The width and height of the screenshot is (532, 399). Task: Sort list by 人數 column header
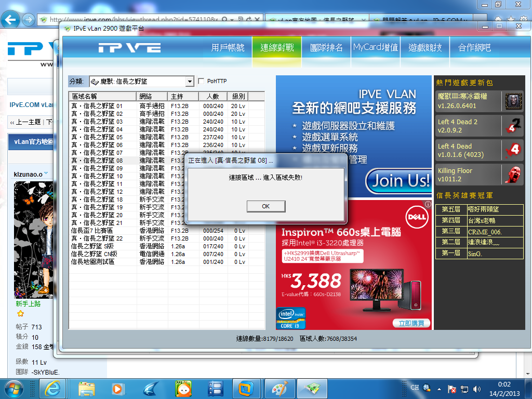[x=212, y=97]
